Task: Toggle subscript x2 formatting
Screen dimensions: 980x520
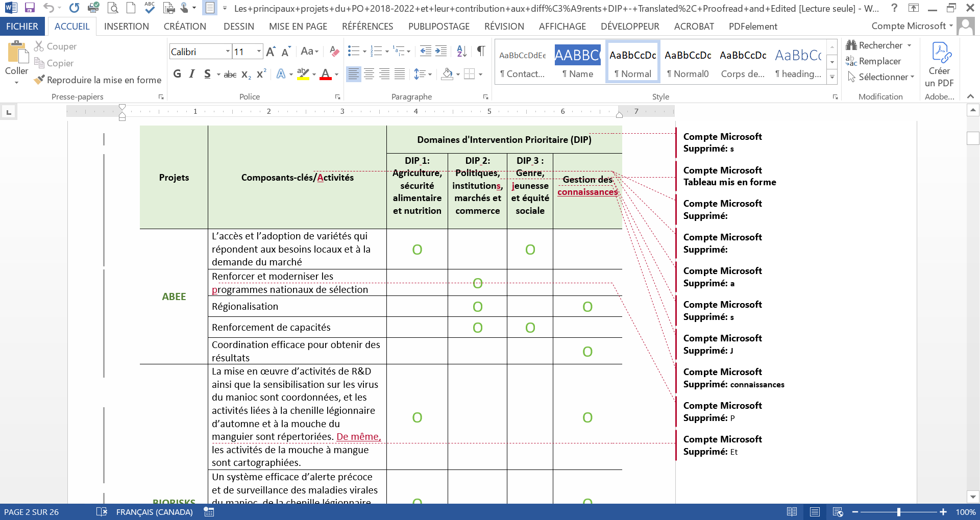Action: 246,75
